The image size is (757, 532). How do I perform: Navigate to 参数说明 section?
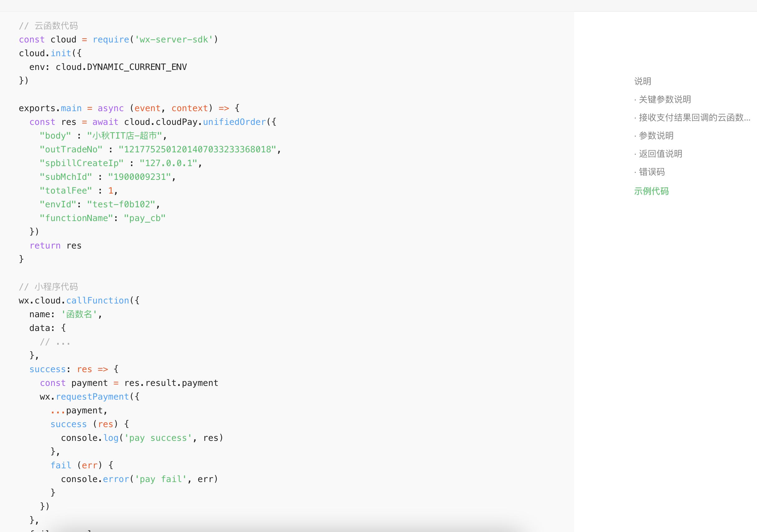(x=656, y=135)
